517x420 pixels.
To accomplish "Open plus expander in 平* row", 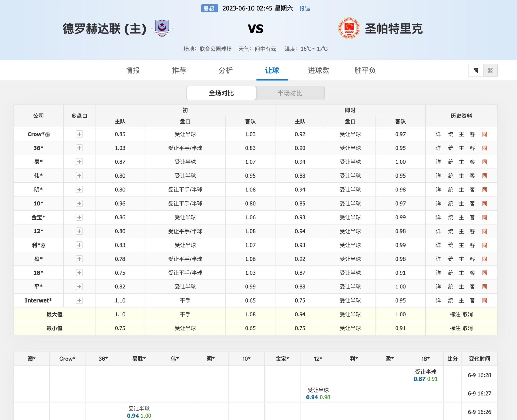I will [x=79, y=286].
